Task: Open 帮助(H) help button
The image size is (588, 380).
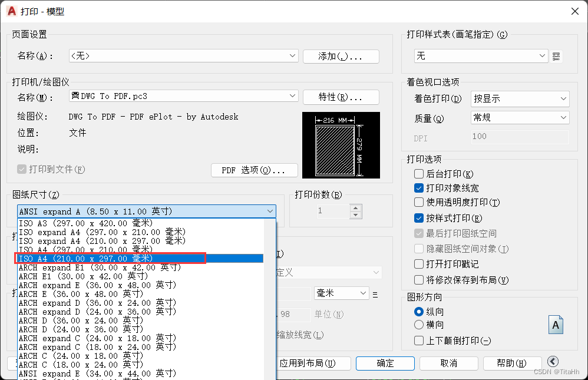Action: pos(512,363)
